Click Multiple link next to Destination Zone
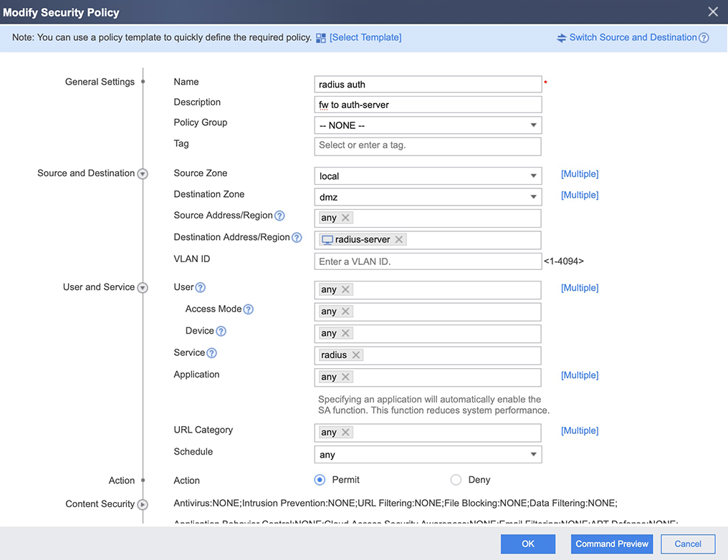 (x=579, y=195)
